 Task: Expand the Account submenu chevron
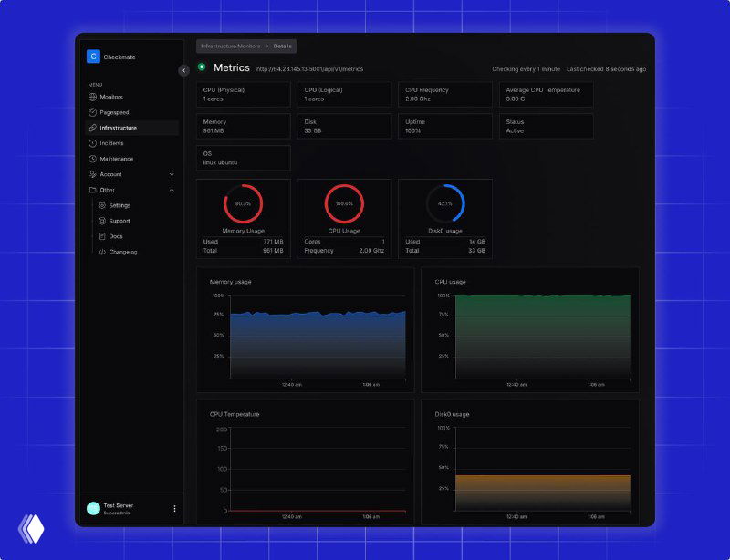coord(172,174)
